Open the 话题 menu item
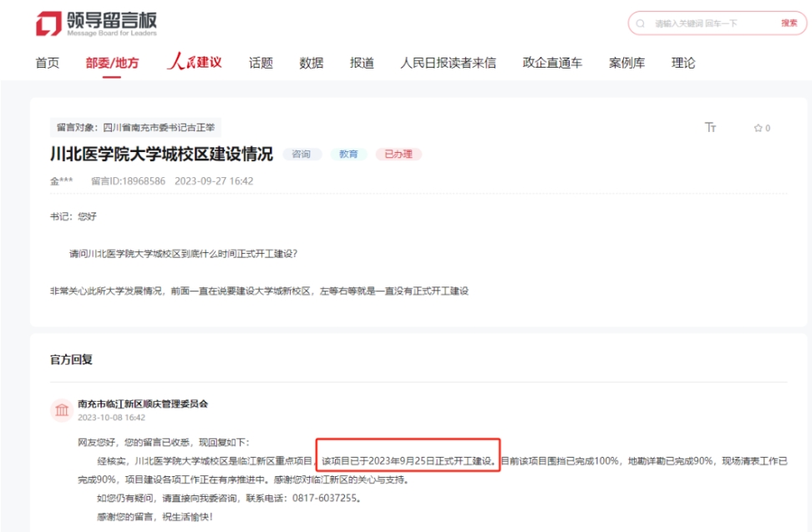Image resolution: width=812 pixels, height=532 pixels. (260, 62)
